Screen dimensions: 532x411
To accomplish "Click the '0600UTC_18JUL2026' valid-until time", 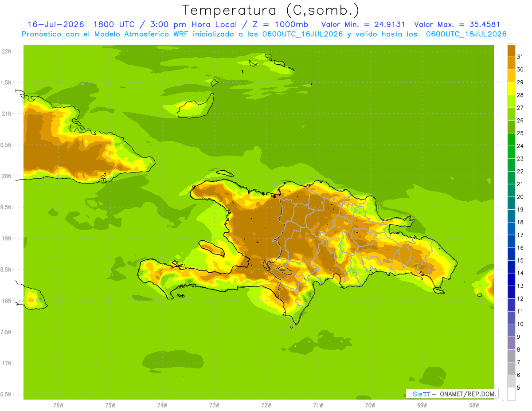I will click(466, 34).
